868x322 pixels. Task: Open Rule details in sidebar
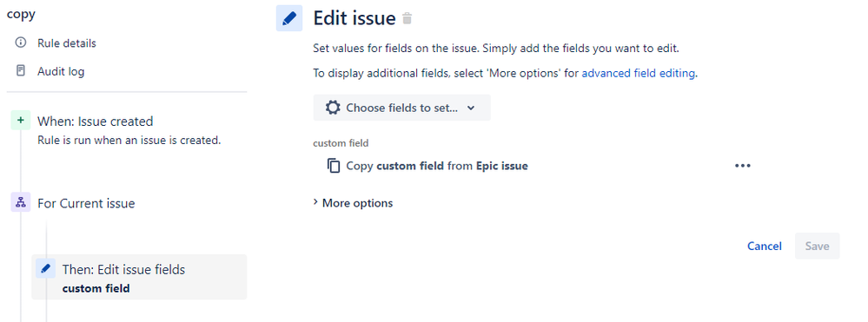[66, 43]
